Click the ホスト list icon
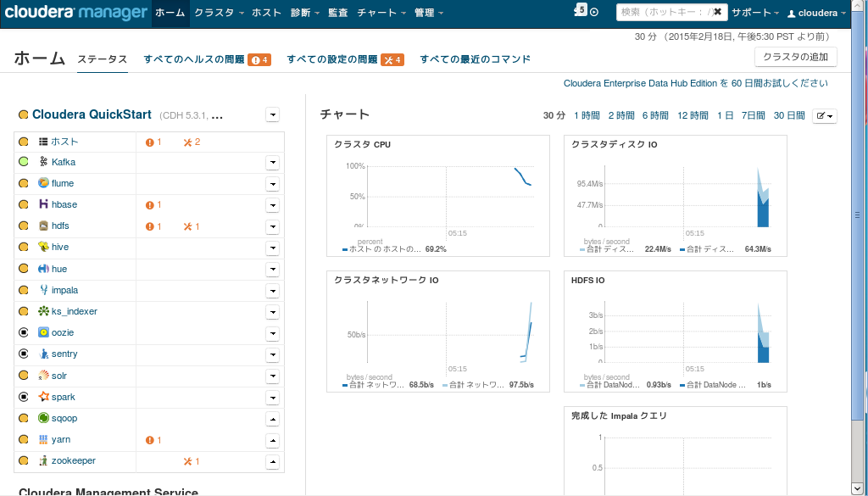The image size is (868, 496). coord(44,142)
